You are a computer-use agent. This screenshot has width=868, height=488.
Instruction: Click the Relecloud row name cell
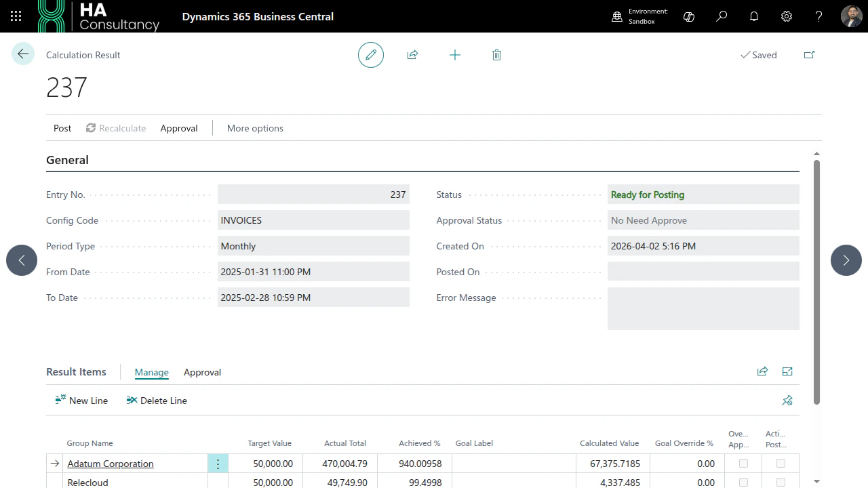click(x=135, y=483)
